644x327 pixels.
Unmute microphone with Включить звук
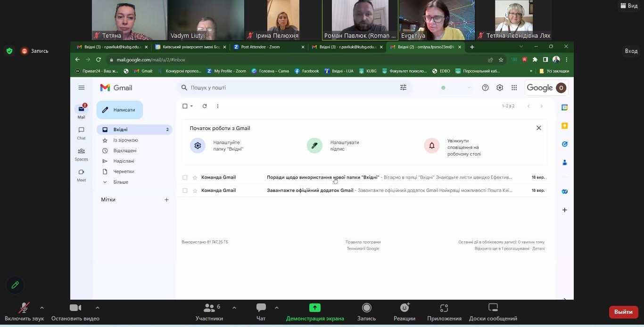point(24,311)
